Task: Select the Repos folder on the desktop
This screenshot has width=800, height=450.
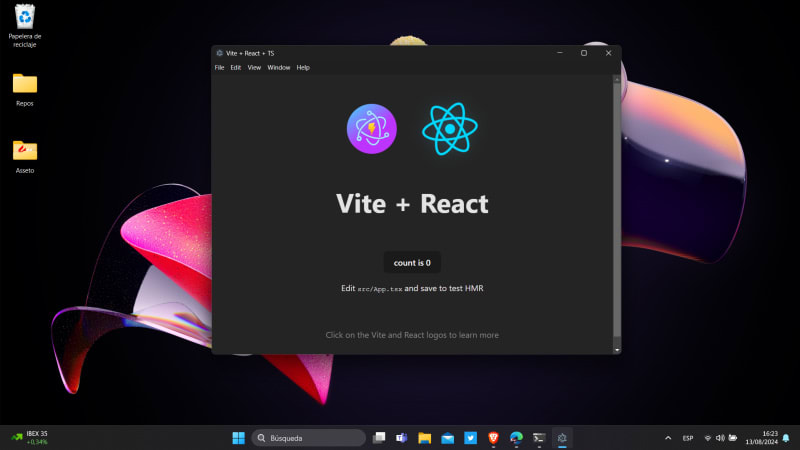Action: pyautogui.click(x=24, y=90)
